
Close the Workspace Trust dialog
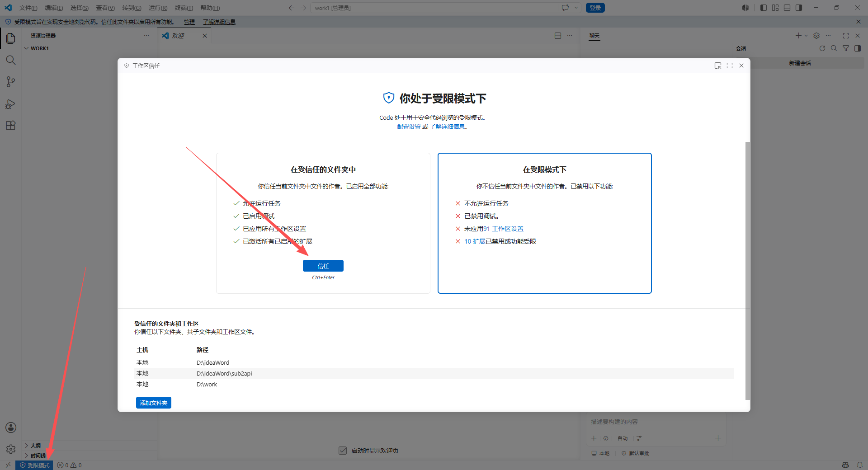[741, 66]
